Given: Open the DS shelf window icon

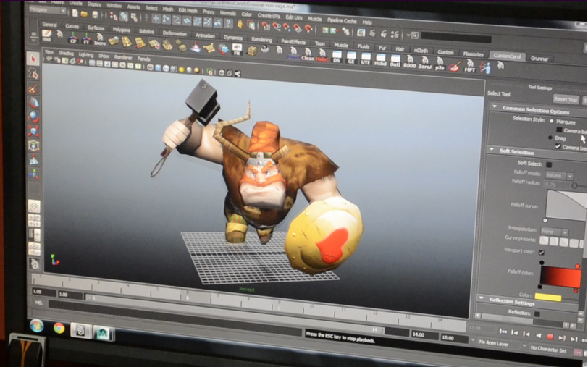Looking at the screenshot, I should [x=337, y=57].
